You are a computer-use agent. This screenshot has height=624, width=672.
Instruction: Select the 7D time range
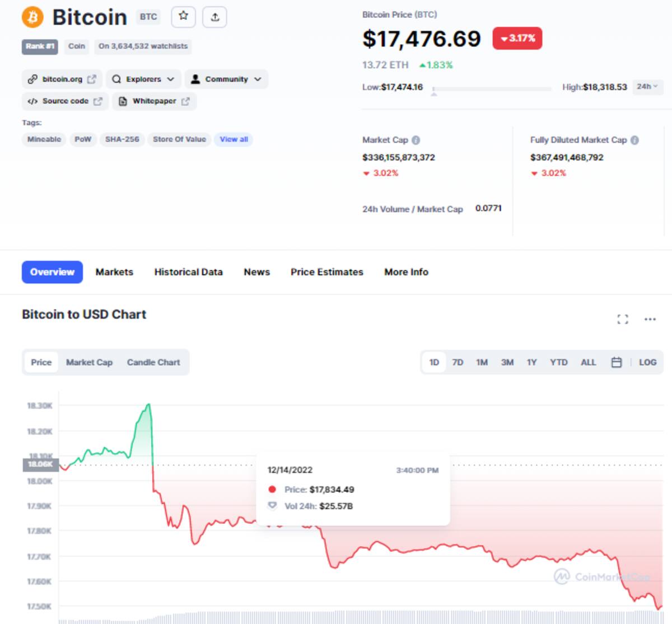click(x=458, y=363)
